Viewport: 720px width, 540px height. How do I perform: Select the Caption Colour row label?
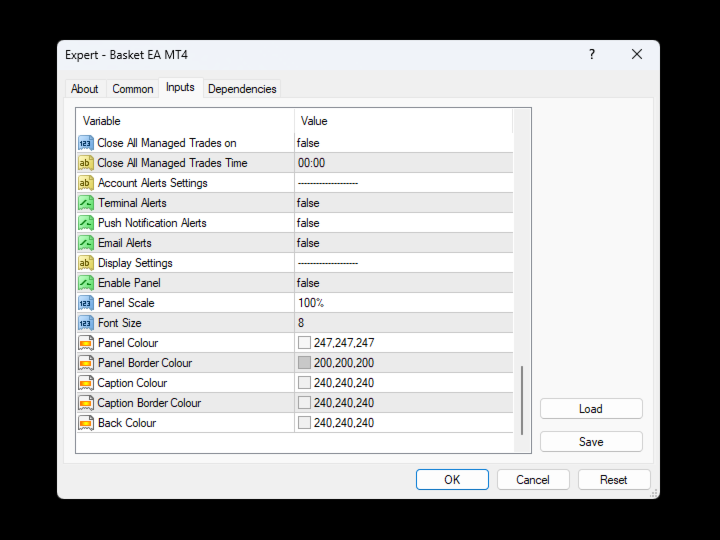point(132,383)
